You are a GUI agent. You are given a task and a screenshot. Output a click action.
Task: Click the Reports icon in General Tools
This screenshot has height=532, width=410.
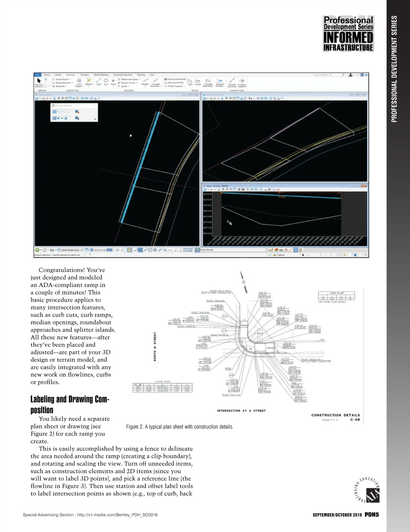89,82
